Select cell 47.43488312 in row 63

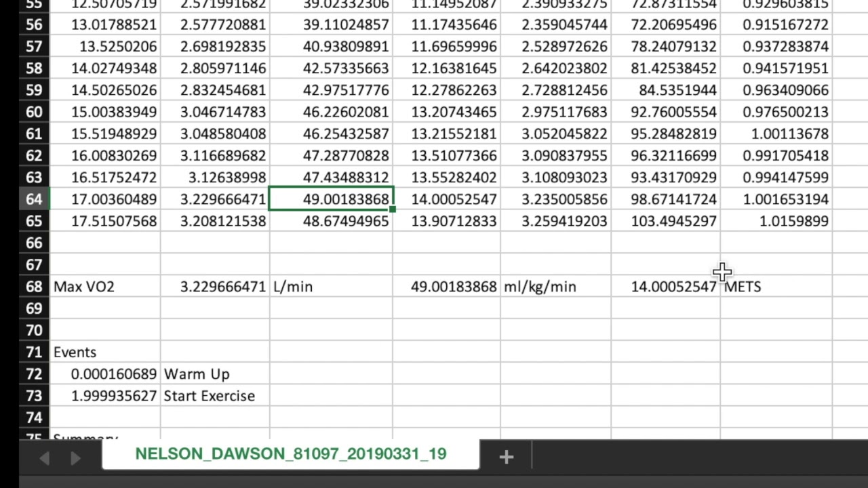(331, 178)
